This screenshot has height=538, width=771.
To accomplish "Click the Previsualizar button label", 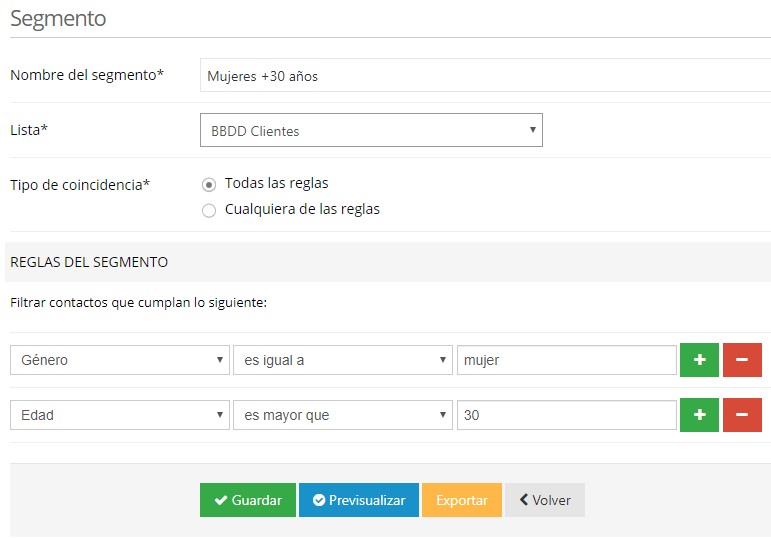I will (x=367, y=500).
